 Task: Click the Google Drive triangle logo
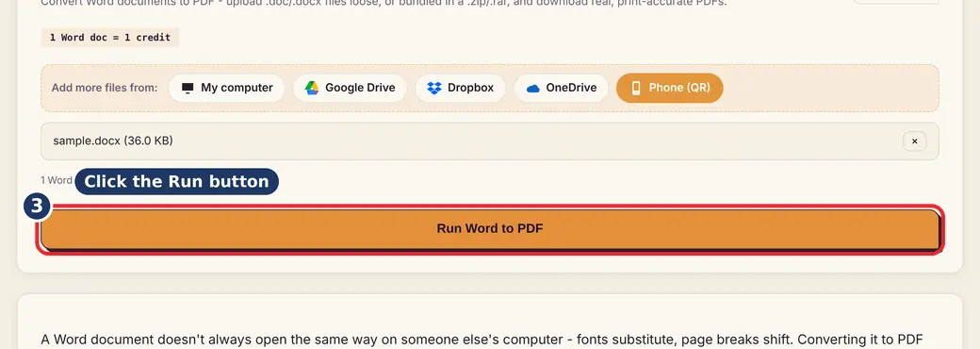coord(312,88)
